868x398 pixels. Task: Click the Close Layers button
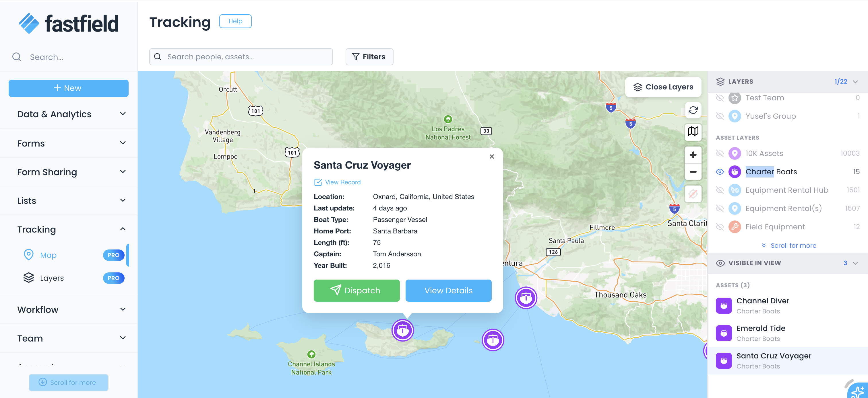pyautogui.click(x=663, y=87)
